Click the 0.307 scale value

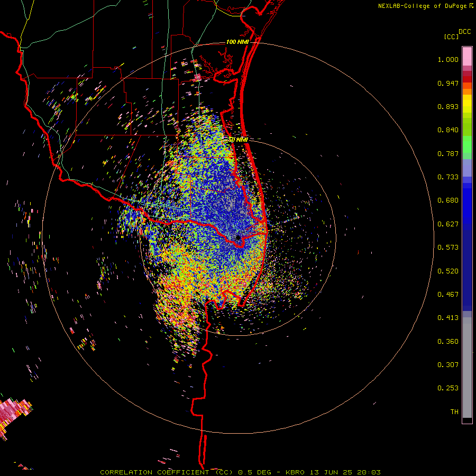click(448, 364)
